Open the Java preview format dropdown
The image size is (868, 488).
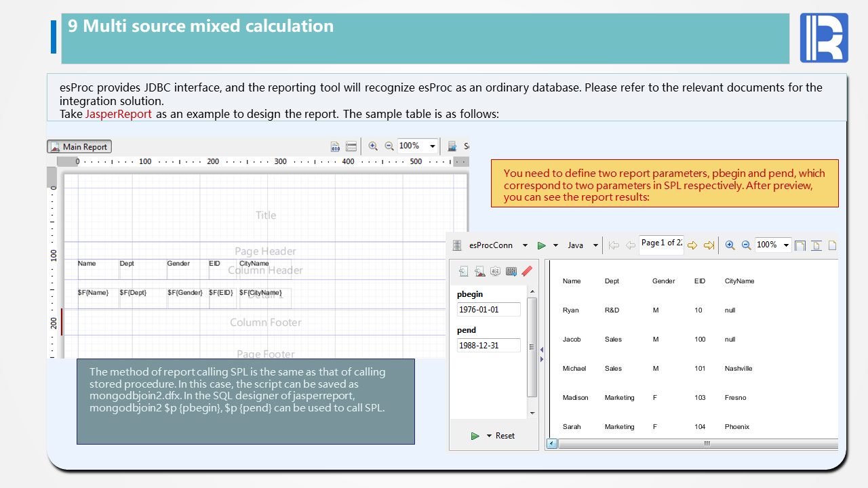(595, 245)
